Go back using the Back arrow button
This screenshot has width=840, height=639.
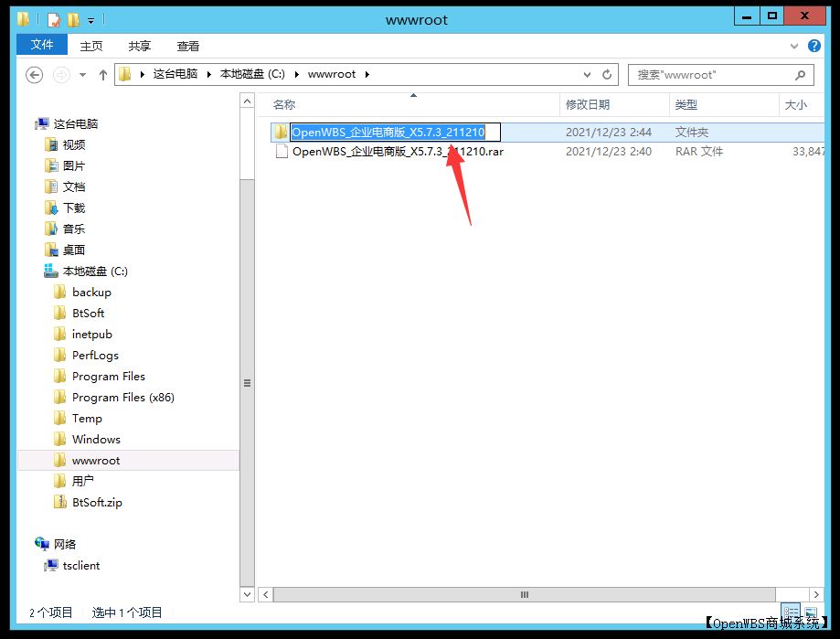(35, 74)
